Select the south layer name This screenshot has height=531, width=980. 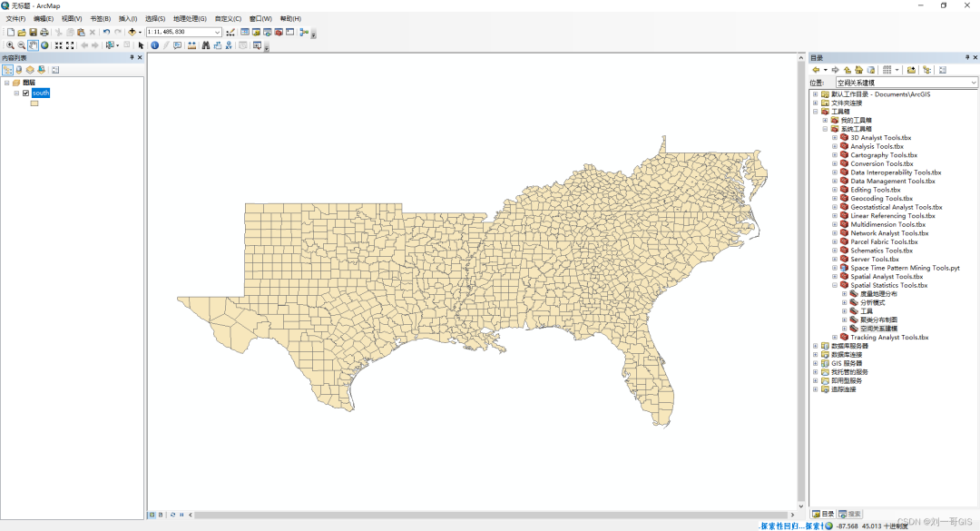click(x=41, y=93)
